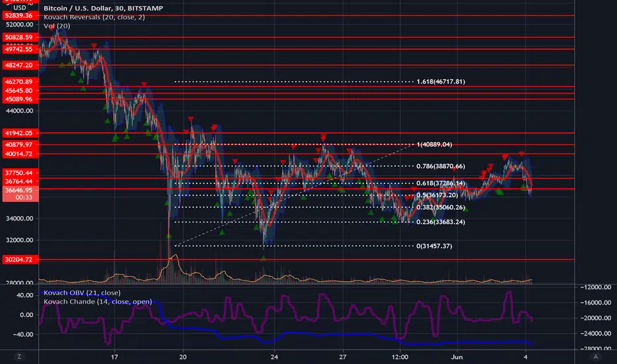Click the 36764.44 red price label
The width and height of the screenshot is (617, 364).
(x=21, y=181)
